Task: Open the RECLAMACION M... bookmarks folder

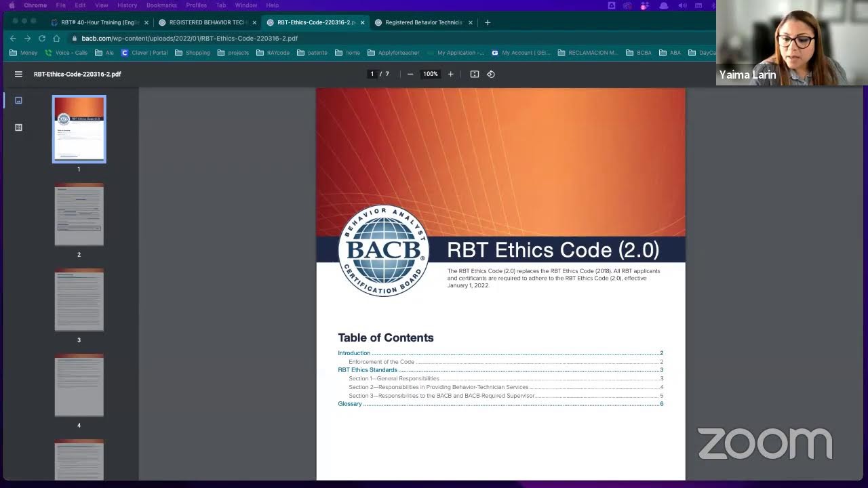Action: click(x=588, y=53)
